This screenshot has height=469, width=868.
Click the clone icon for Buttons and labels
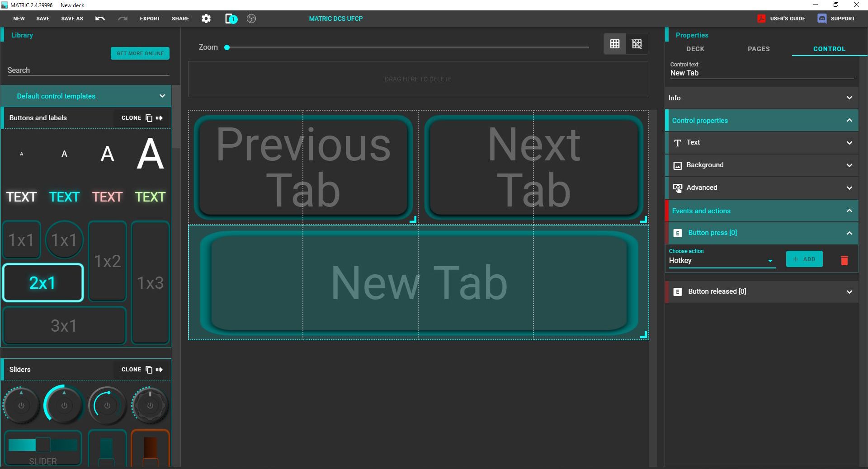tap(149, 118)
